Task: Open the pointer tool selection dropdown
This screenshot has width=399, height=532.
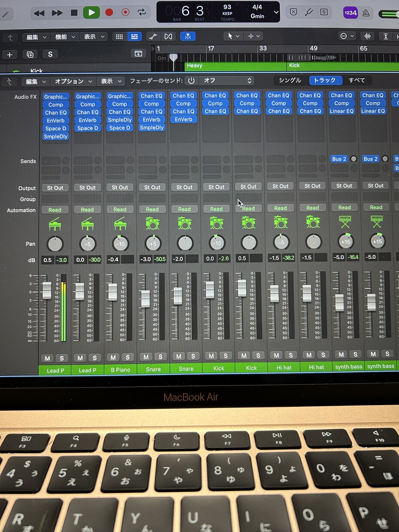Action: (x=233, y=36)
